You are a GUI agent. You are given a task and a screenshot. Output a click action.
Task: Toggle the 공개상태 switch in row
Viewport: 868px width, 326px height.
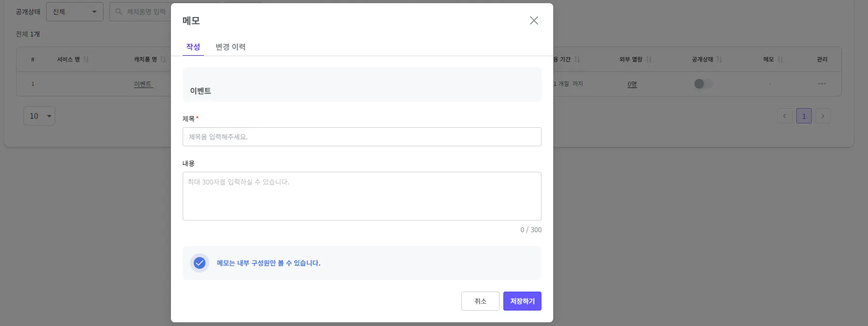703,84
